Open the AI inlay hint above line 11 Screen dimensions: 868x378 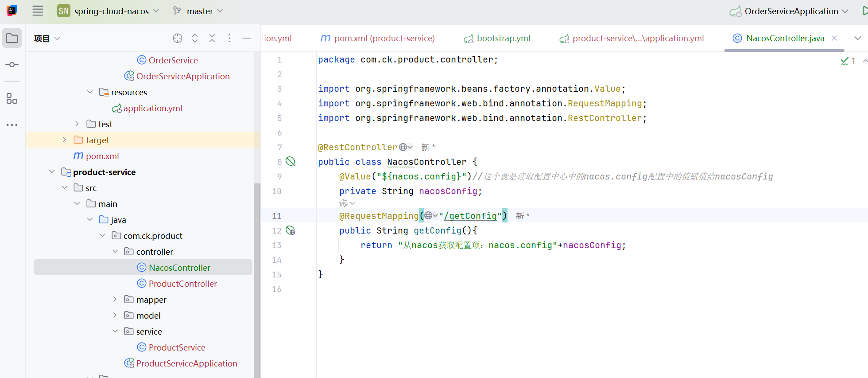coord(347,203)
